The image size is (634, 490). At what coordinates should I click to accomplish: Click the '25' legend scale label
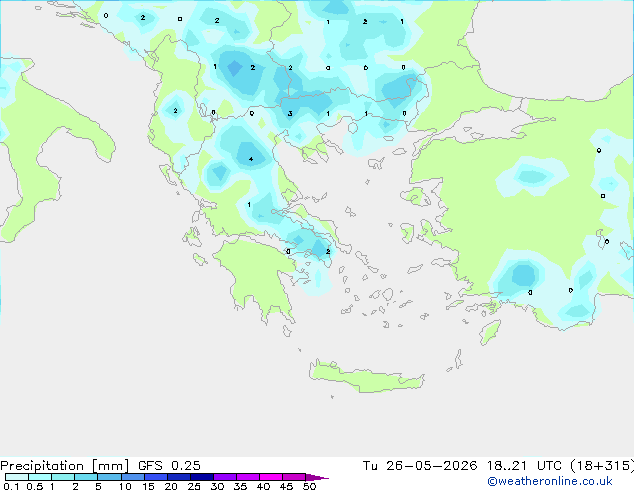[194, 486]
